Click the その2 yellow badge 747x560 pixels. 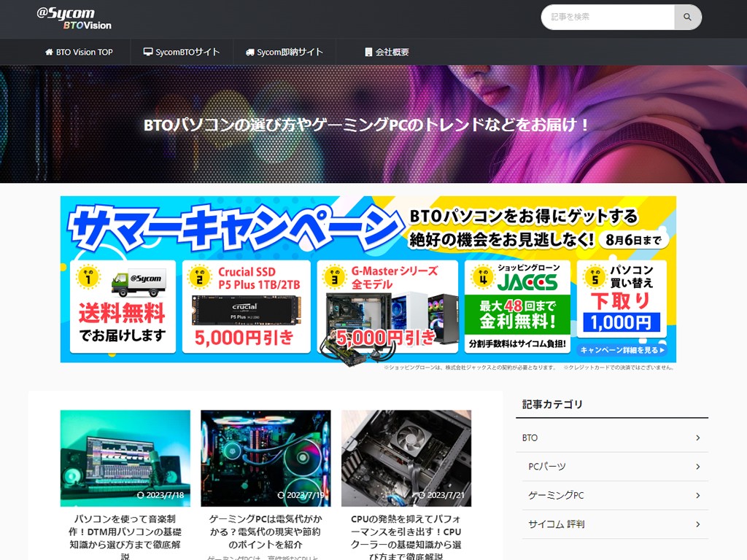(x=200, y=276)
